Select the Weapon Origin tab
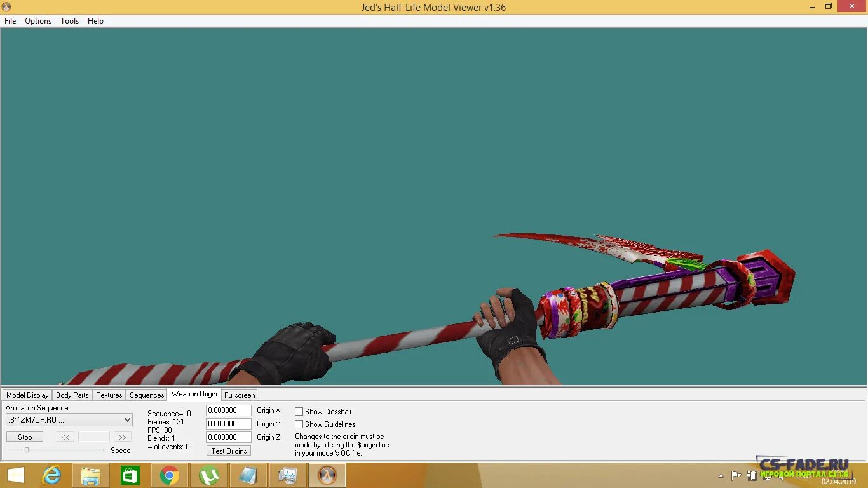This screenshot has width=868, height=488. click(x=194, y=394)
